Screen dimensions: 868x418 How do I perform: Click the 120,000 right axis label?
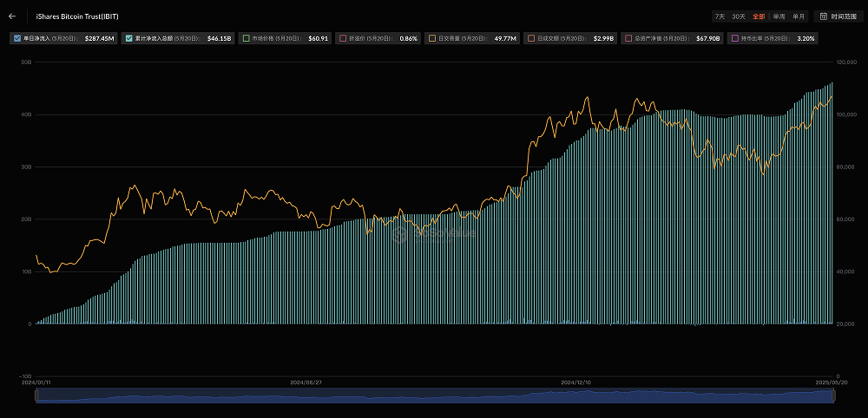(x=845, y=62)
